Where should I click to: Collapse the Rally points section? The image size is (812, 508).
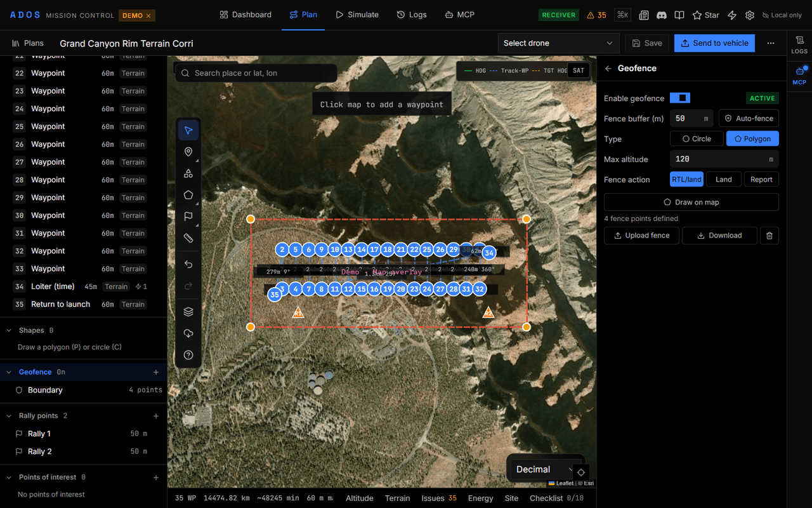coord(9,416)
